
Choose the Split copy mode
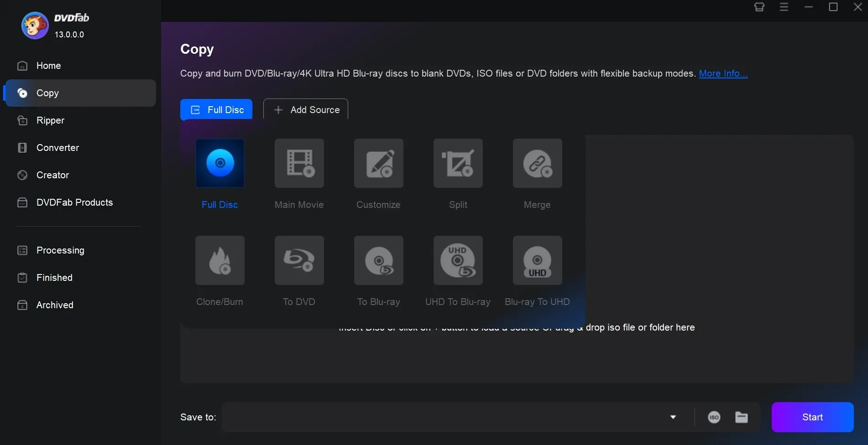point(458,163)
